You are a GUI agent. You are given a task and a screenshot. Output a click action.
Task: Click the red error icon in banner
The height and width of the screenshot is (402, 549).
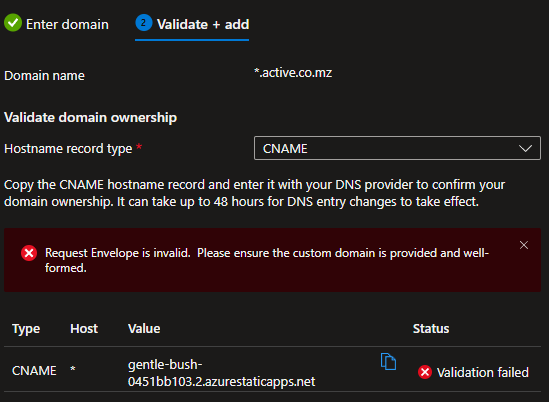point(29,253)
